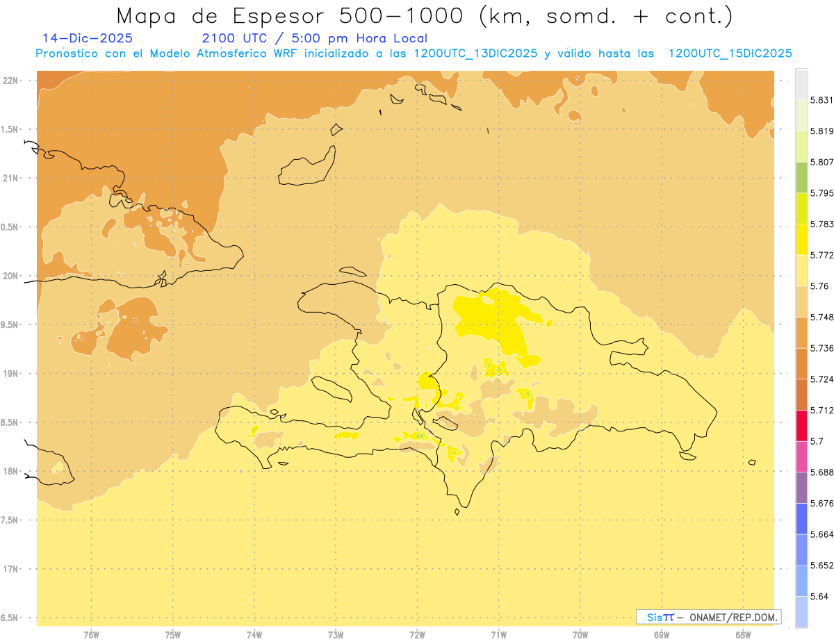The image size is (834, 644).
Task: Click the latitude axis label 17N
Action: [10, 569]
